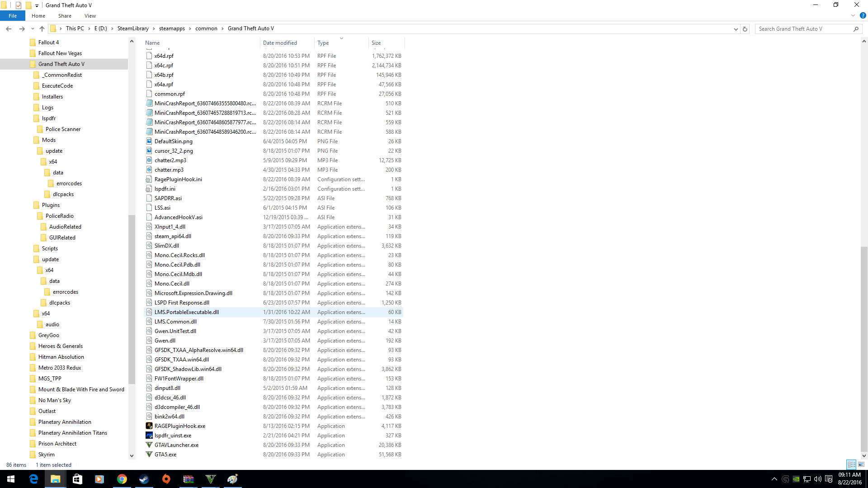Open the Help question mark icon
Screen dimensions: 868x488
[863, 15]
